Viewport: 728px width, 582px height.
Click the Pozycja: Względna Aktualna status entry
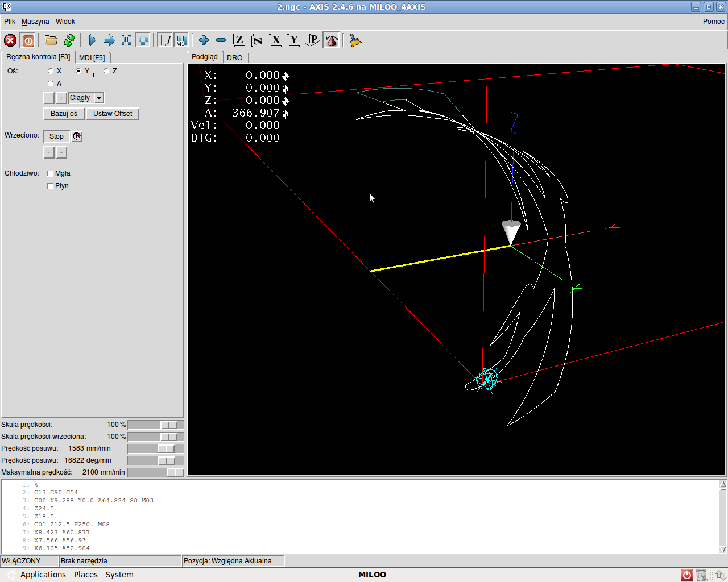tap(233, 561)
